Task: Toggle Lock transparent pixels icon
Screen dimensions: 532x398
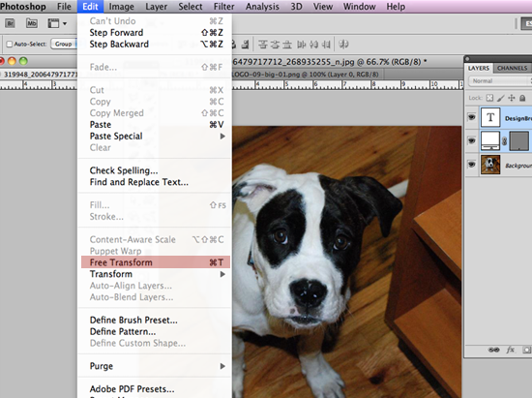Action: pos(489,98)
